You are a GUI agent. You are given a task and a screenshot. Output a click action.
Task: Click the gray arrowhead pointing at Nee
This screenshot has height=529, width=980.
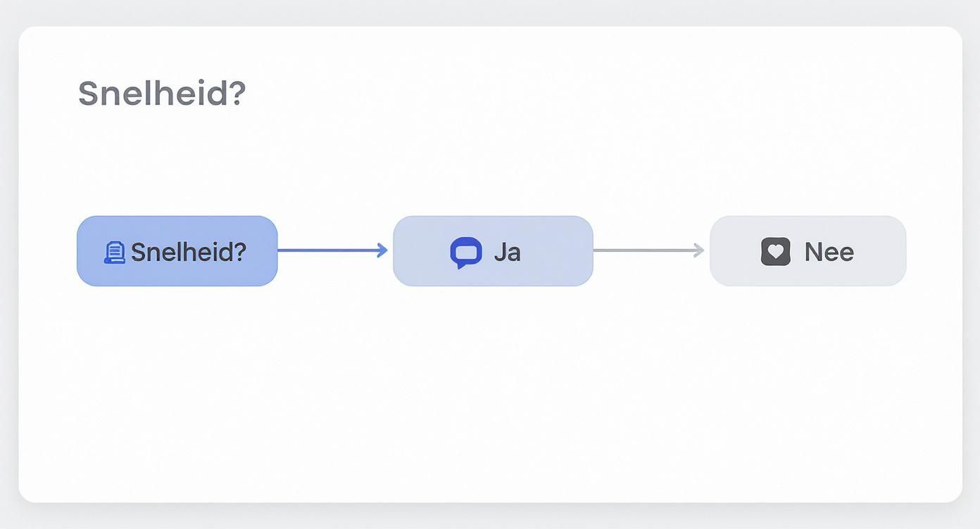[x=698, y=250]
